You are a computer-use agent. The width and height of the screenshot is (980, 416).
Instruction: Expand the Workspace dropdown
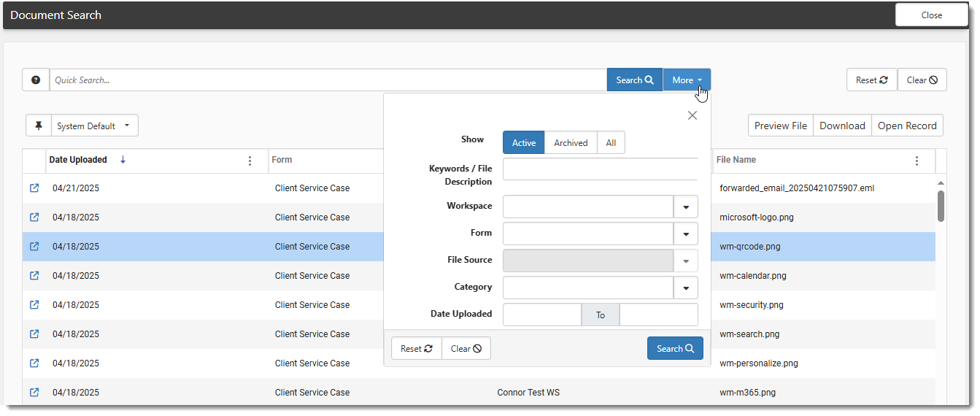coord(685,207)
